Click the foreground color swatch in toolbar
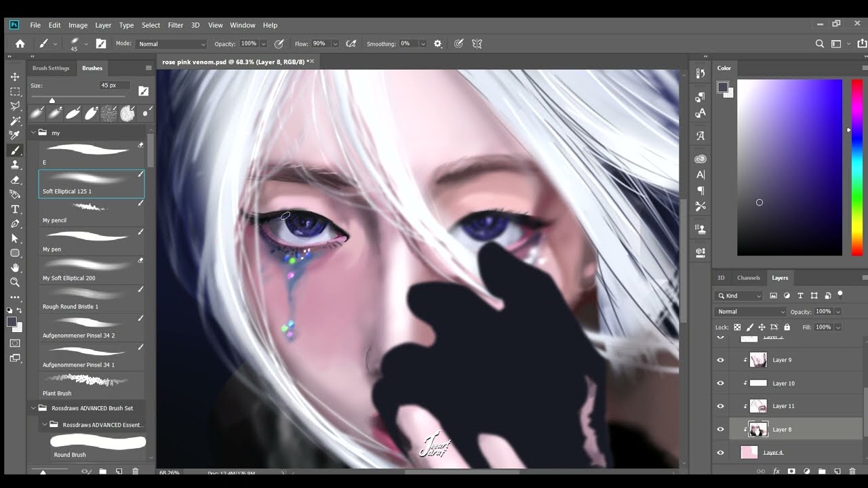 [12, 322]
